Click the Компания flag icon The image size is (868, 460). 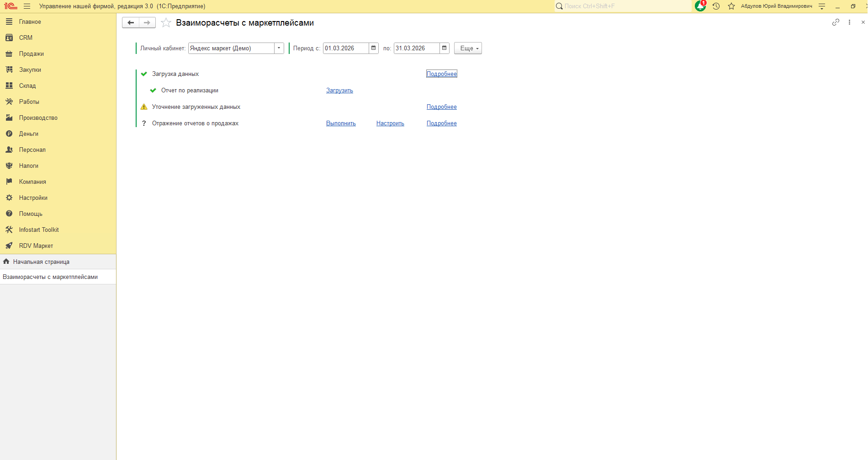coord(9,182)
